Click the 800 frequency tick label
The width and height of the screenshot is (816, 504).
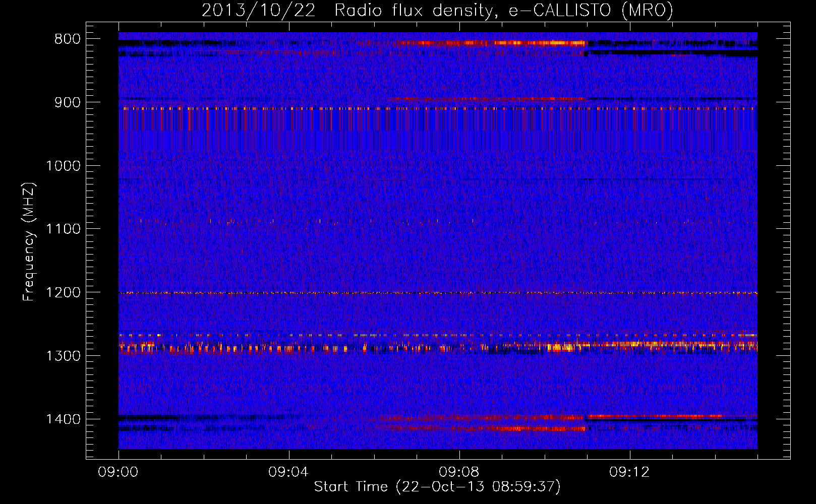[x=68, y=39]
